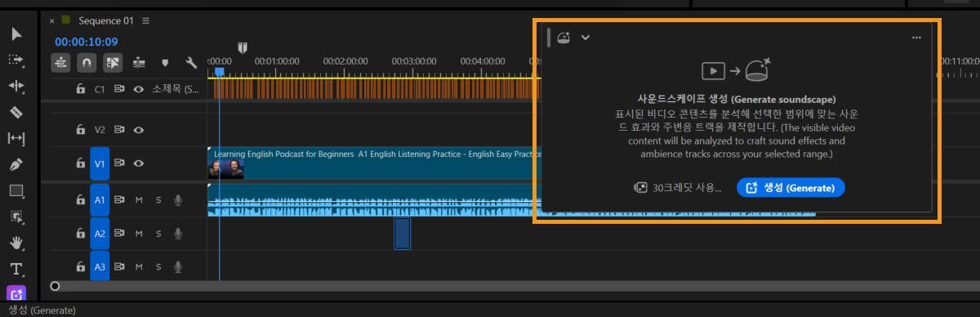The width and height of the screenshot is (980, 317).
Task: Toggle insert sequences as nests button
Action: [x=60, y=62]
